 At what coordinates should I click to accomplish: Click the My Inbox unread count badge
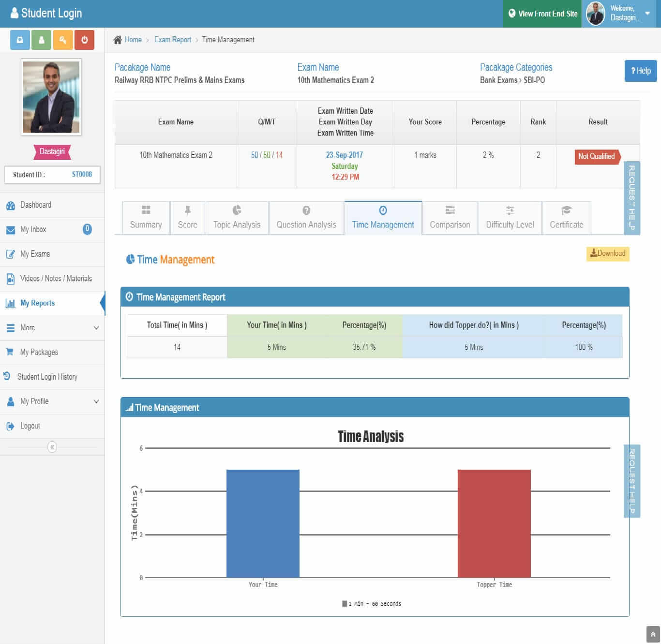(87, 229)
